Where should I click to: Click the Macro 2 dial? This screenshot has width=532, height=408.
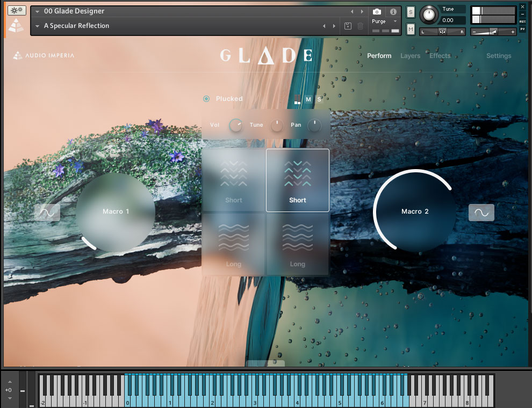pyautogui.click(x=415, y=212)
